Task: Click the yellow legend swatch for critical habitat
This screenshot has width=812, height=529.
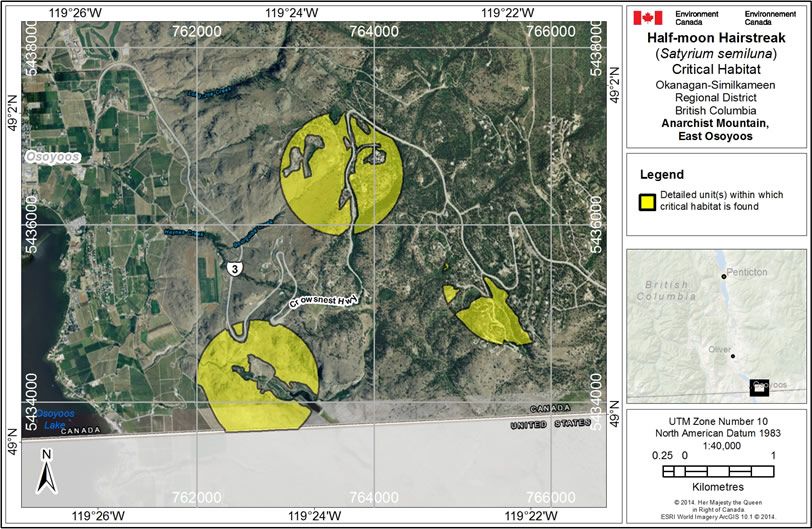Action: (x=647, y=200)
